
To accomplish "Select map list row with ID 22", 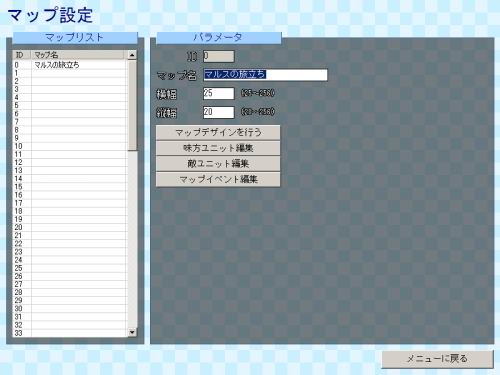I will [70, 244].
